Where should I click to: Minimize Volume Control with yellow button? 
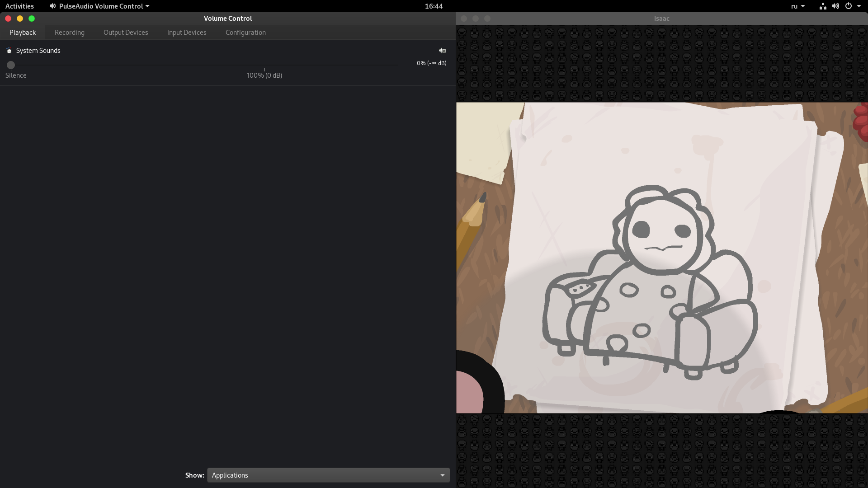[20, 19]
